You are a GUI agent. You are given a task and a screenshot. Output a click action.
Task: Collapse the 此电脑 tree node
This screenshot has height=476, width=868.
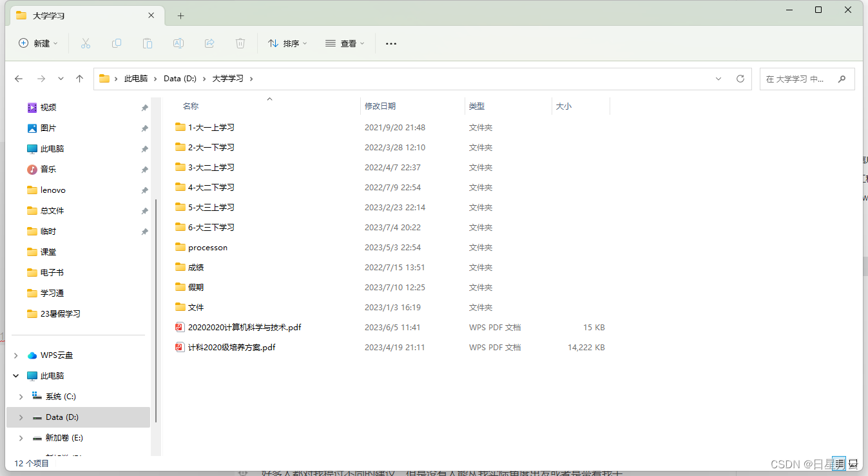coord(16,376)
